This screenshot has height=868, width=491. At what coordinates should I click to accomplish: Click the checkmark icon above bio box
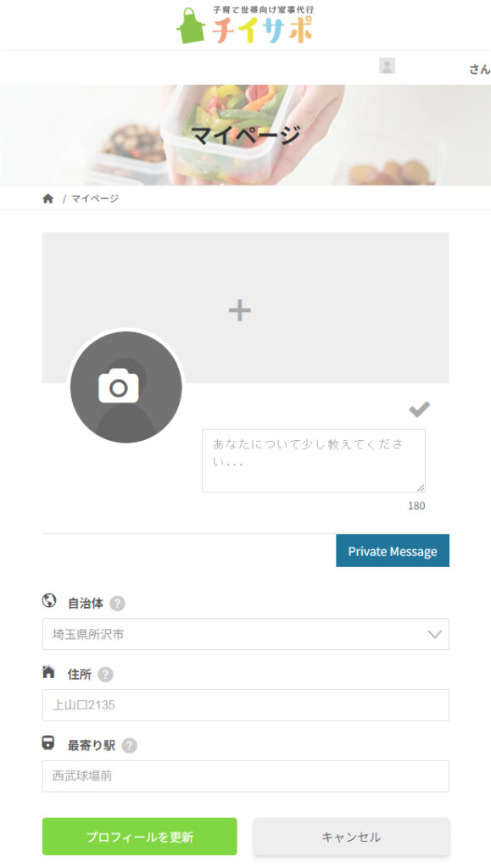pyautogui.click(x=419, y=409)
